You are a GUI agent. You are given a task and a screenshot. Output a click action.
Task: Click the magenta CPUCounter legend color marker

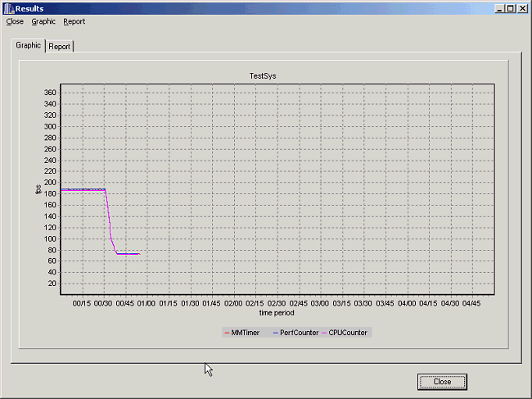pos(324,333)
